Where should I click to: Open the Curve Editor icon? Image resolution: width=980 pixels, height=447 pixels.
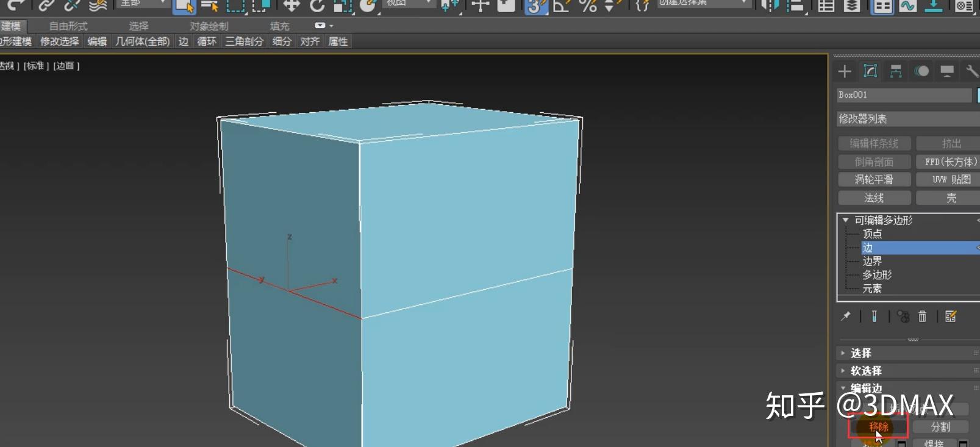click(908, 5)
